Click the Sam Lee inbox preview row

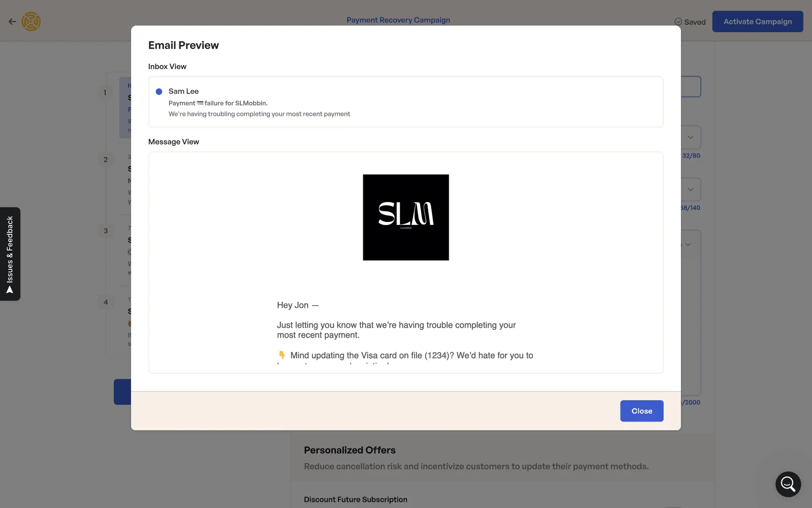click(405, 102)
